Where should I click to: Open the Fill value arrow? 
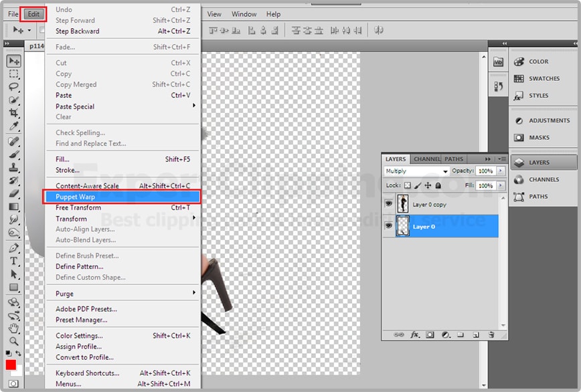pos(501,185)
